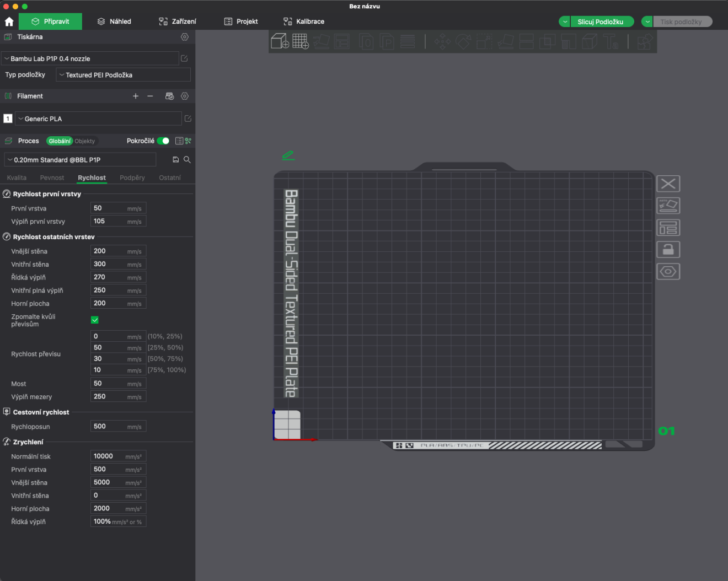
Task: Click the Most bridge speed field
Action: pyautogui.click(x=118, y=384)
